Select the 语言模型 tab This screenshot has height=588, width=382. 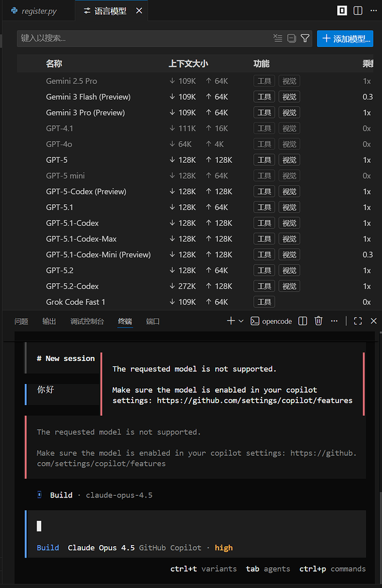[112, 11]
